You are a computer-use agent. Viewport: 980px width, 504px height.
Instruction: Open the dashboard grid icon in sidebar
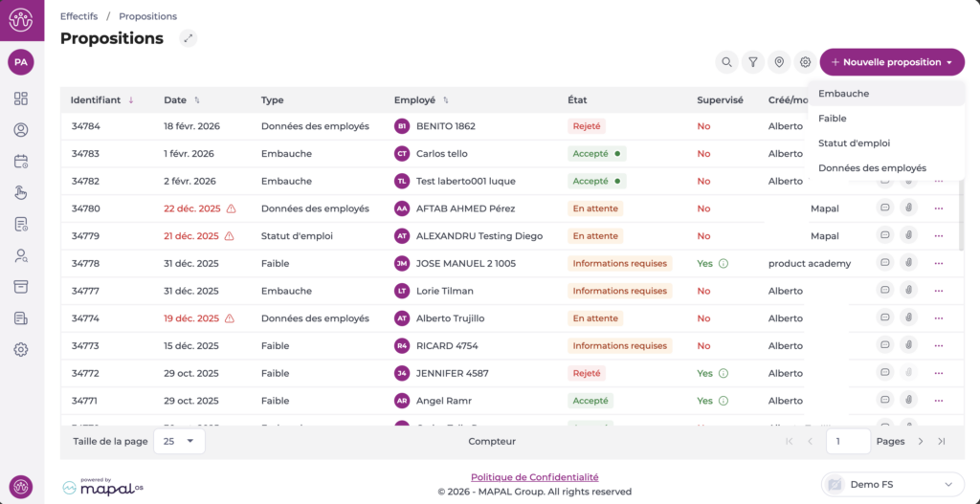[21, 99]
